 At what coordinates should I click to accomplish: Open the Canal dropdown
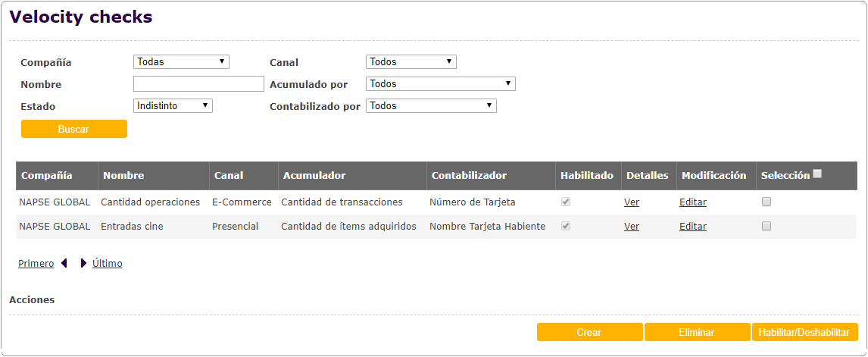click(x=411, y=62)
